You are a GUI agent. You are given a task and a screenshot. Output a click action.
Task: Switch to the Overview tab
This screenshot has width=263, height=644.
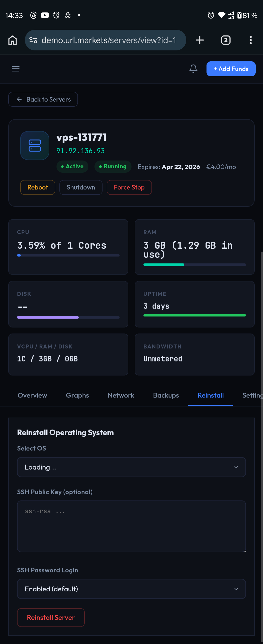32,395
